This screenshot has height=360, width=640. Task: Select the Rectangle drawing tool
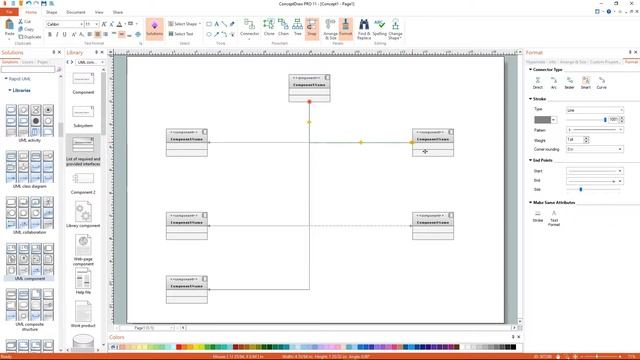coord(209,24)
